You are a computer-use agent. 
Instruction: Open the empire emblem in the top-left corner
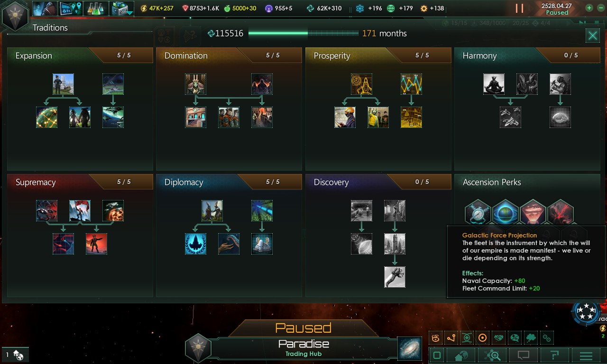click(15, 16)
